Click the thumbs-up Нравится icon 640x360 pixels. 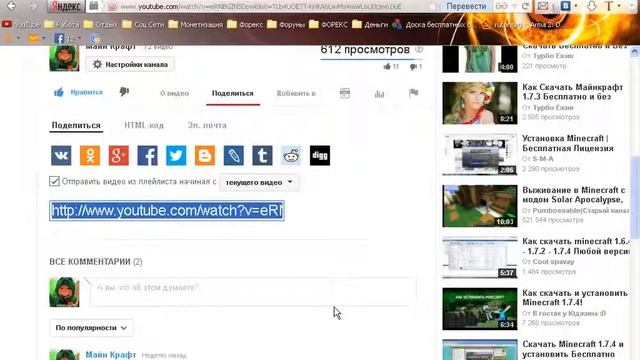tap(59, 92)
